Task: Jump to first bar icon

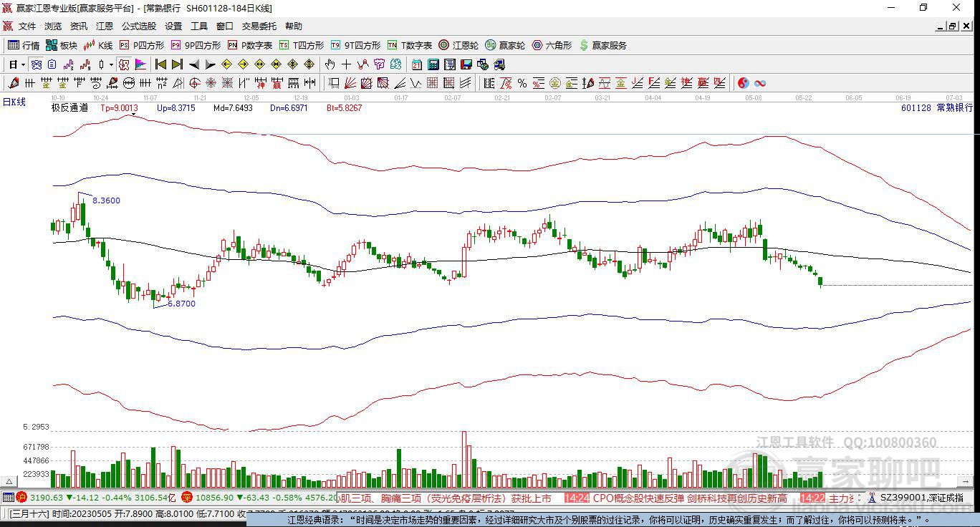Action: click(x=161, y=64)
